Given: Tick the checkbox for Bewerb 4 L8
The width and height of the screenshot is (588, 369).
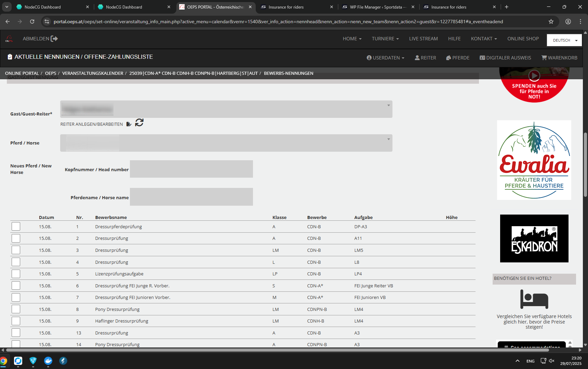Looking at the screenshot, I should coord(16,262).
